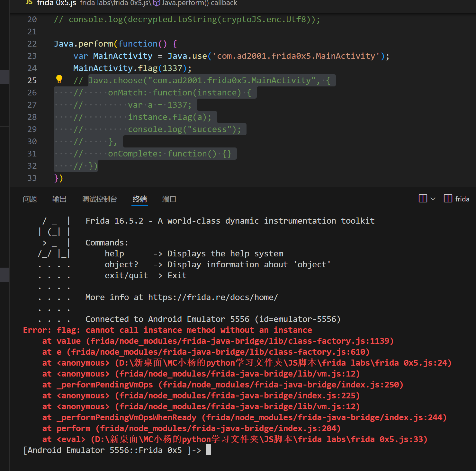Open the 端口 panel tab

(x=169, y=199)
